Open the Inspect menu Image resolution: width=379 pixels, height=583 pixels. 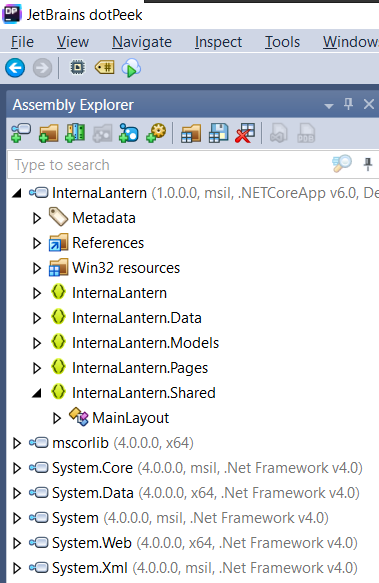[218, 42]
